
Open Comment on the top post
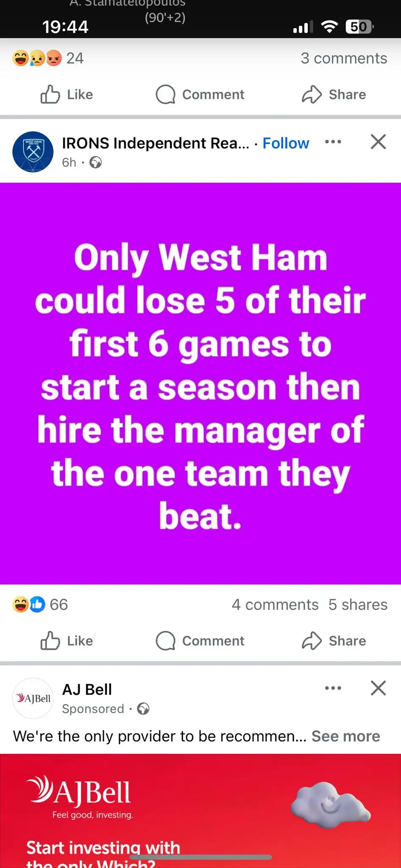click(x=200, y=94)
